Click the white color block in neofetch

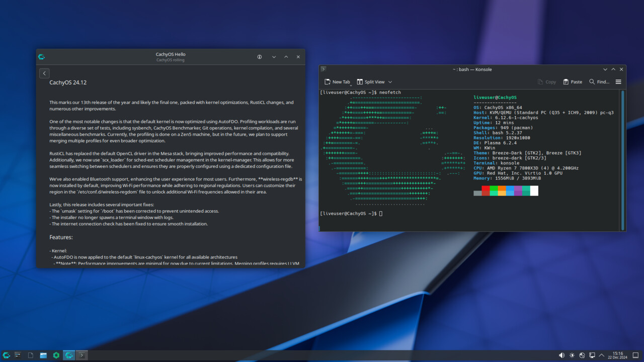pyautogui.click(x=534, y=191)
